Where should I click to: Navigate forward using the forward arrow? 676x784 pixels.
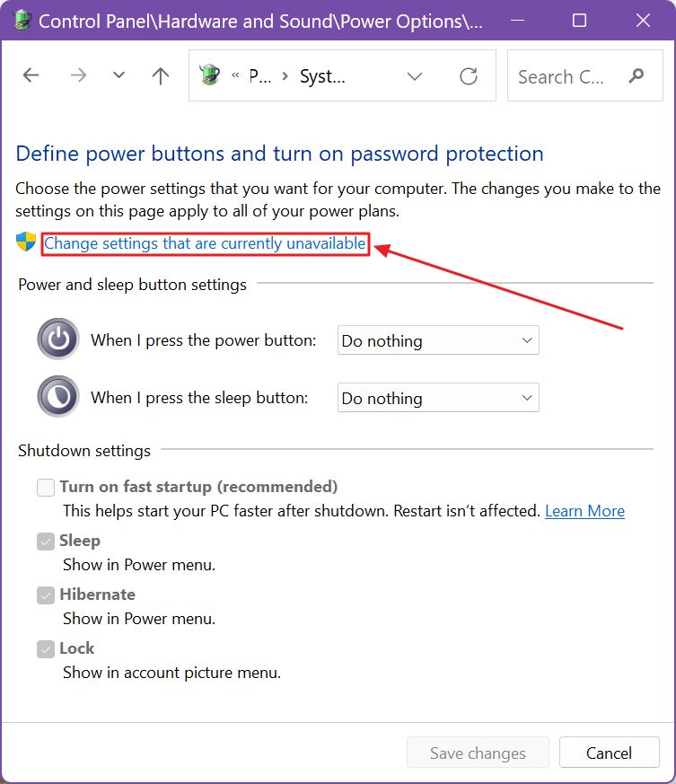(x=77, y=75)
